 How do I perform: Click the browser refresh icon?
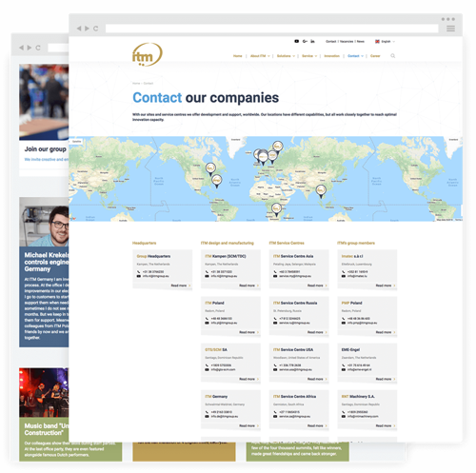pos(95,29)
